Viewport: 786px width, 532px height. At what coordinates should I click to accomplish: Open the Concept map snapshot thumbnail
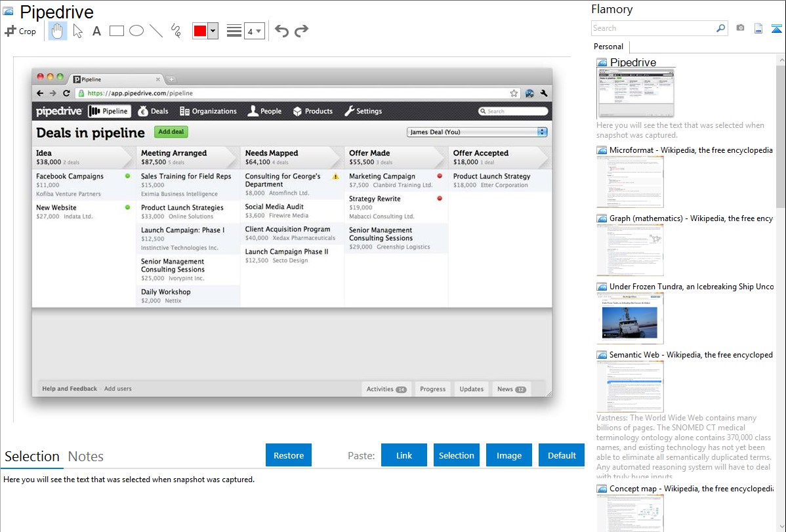(630, 513)
